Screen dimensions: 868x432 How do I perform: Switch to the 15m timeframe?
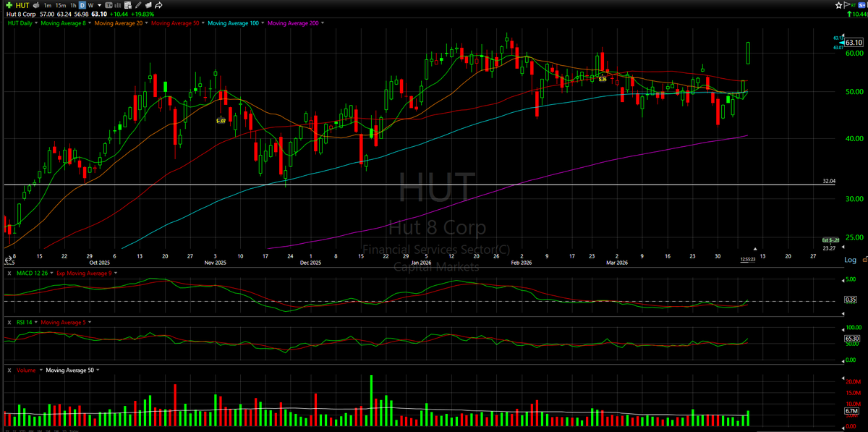(60, 5)
